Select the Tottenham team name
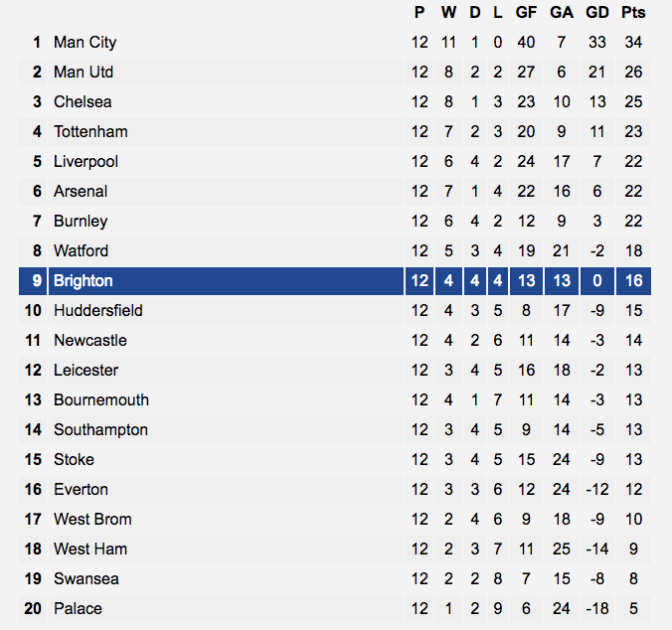This screenshot has width=672, height=630. tap(90, 131)
